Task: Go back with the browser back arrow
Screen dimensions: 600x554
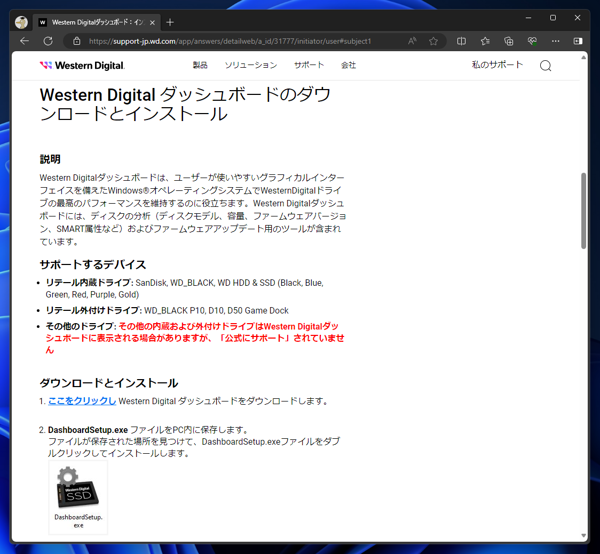Action: [x=24, y=41]
